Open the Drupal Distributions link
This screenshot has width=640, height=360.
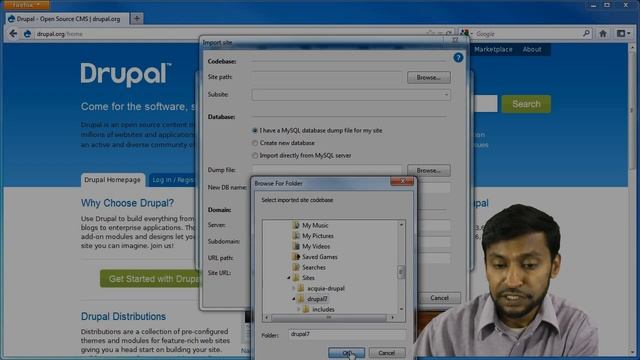123,316
